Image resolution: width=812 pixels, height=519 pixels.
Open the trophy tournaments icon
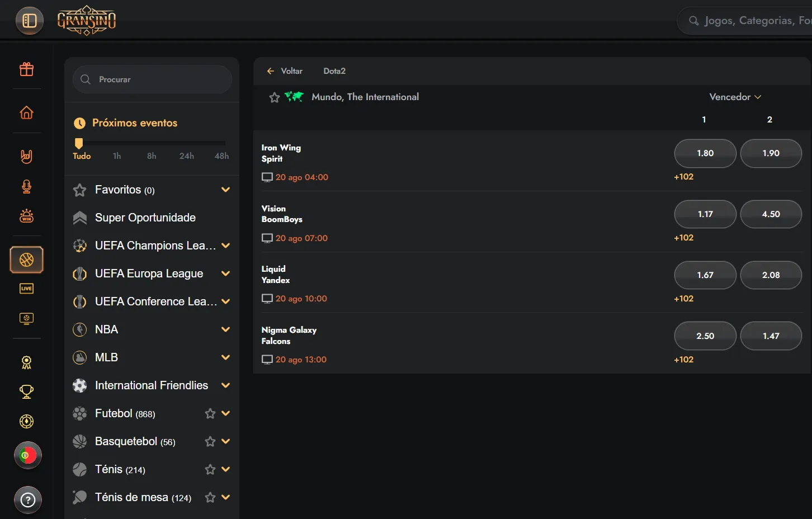26,391
